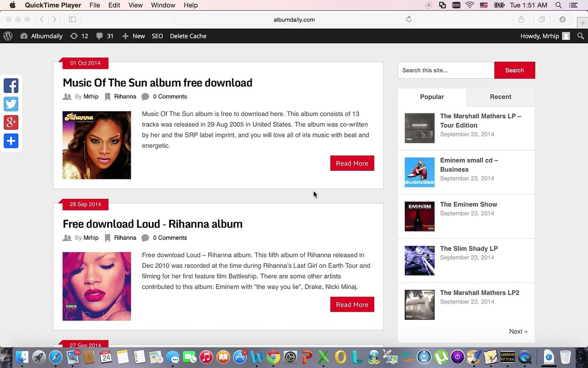
Task: Click the Safari share button
Action: (x=521, y=19)
